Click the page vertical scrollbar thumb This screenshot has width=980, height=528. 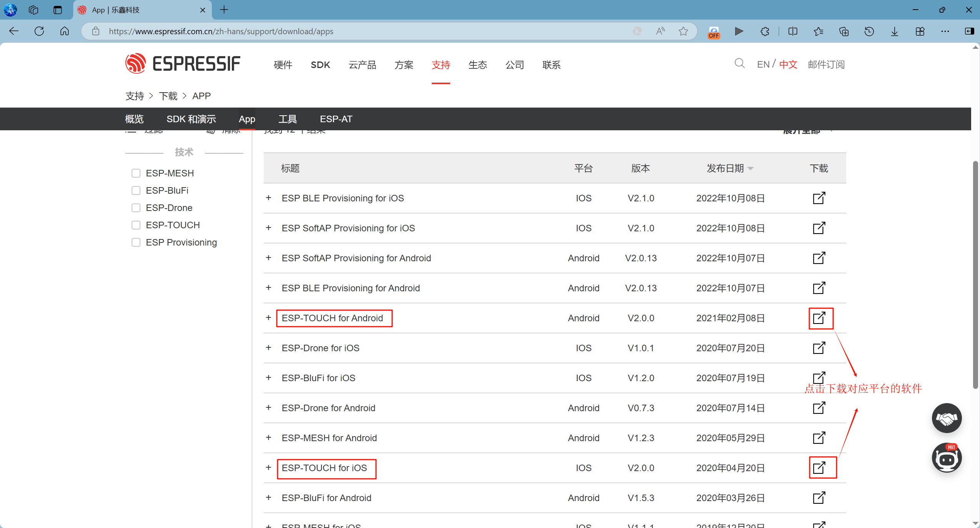(975, 275)
